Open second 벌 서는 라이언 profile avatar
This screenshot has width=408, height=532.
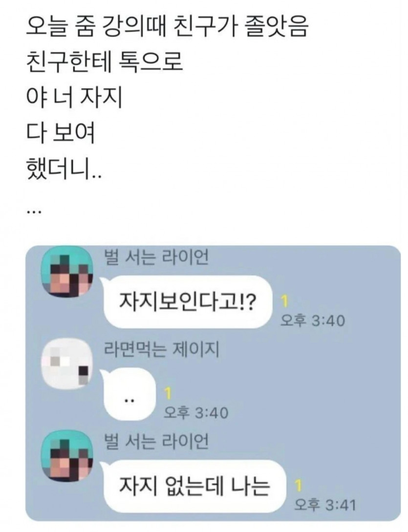(x=67, y=456)
